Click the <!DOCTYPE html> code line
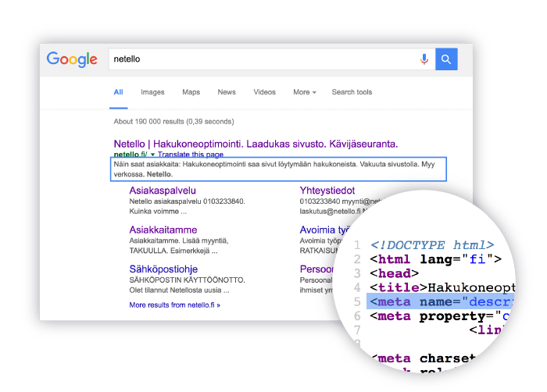Viewport: 547px width, 392px height. (x=432, y=245)
